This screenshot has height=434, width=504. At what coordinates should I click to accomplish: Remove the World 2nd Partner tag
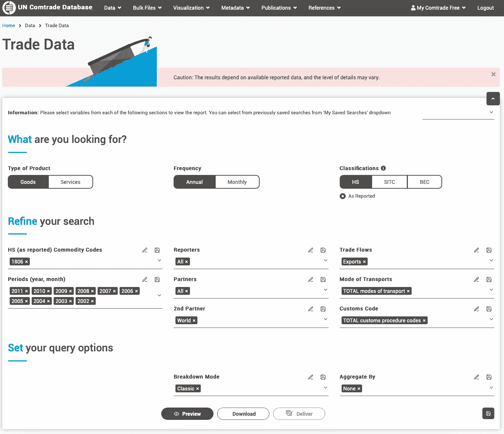coord(194,320)
